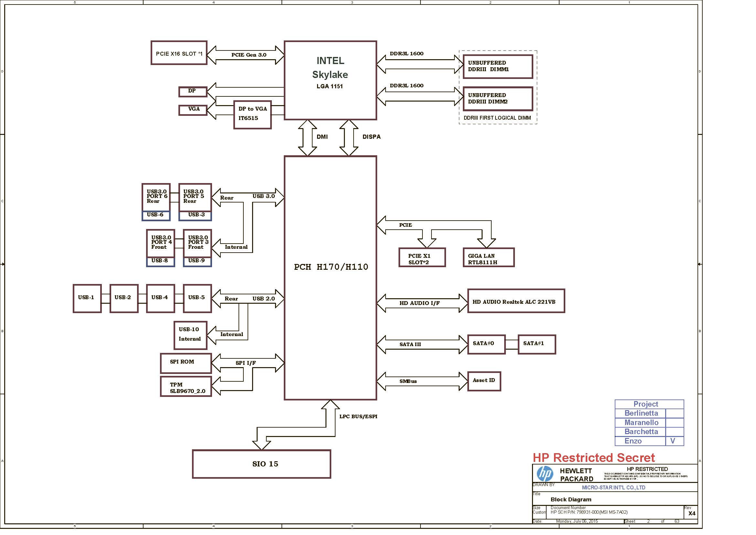This screenshot has height=535, width=756.
Task: Click the TPM SLB9670_2.0 block
Action: [x=186, y=387]
